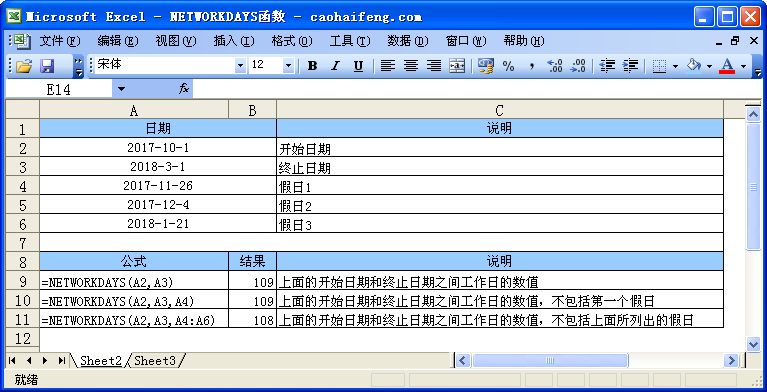Image resolution: width=767 pixels, height=392 pixels.
Task: Go to next sheet tab arrow
Action: [x=45, y=361]
